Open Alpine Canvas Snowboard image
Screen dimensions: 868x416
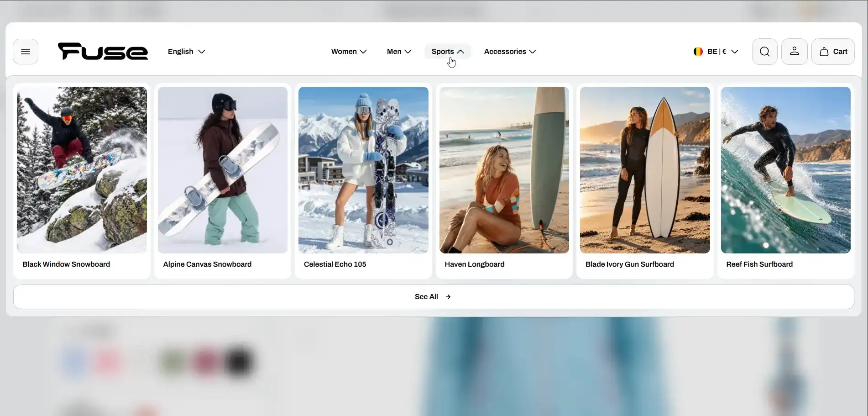pyautogui.click(x=223, y=170)
